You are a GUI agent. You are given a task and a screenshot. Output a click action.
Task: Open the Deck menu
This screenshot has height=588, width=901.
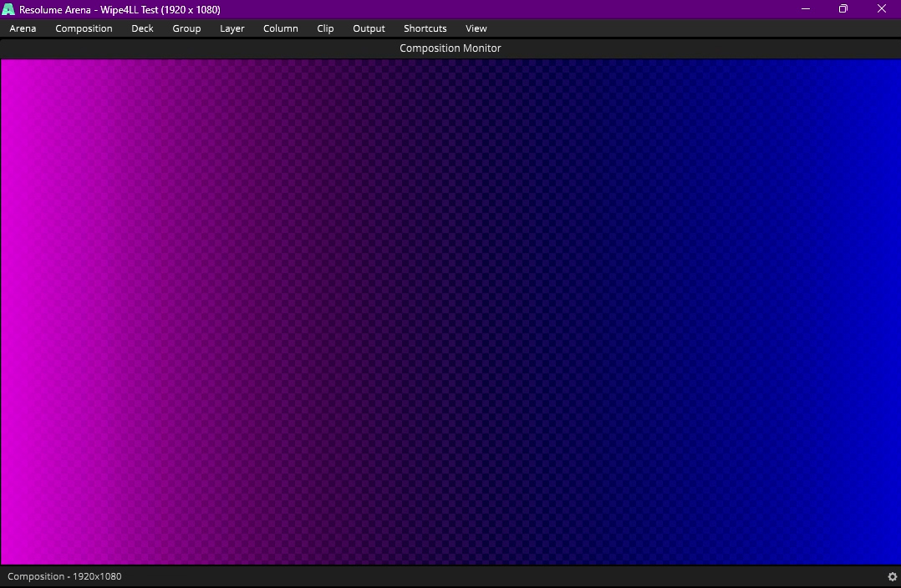click(142, 28)
